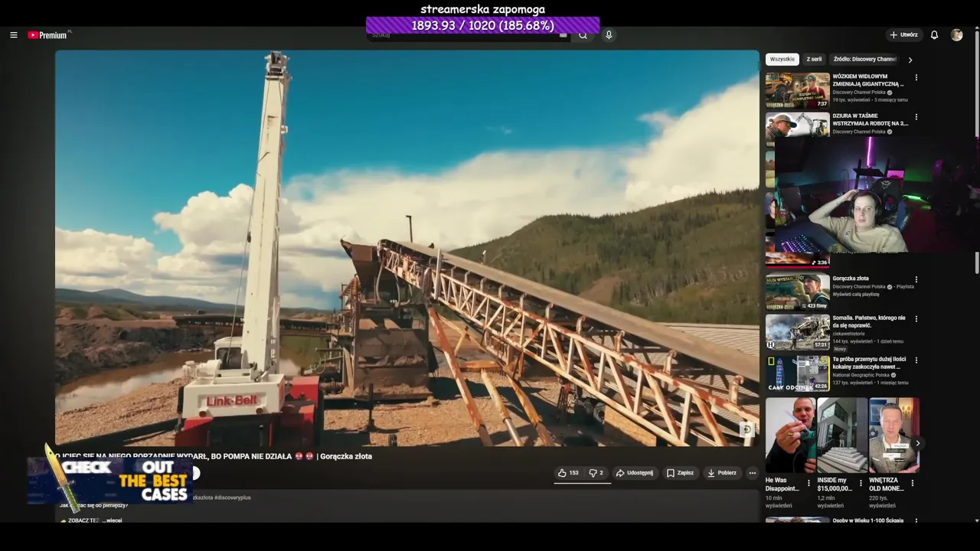980x551 pixels.
Task: Open Gorączka złota playlist thumbnail
Action: click(797, 292)
